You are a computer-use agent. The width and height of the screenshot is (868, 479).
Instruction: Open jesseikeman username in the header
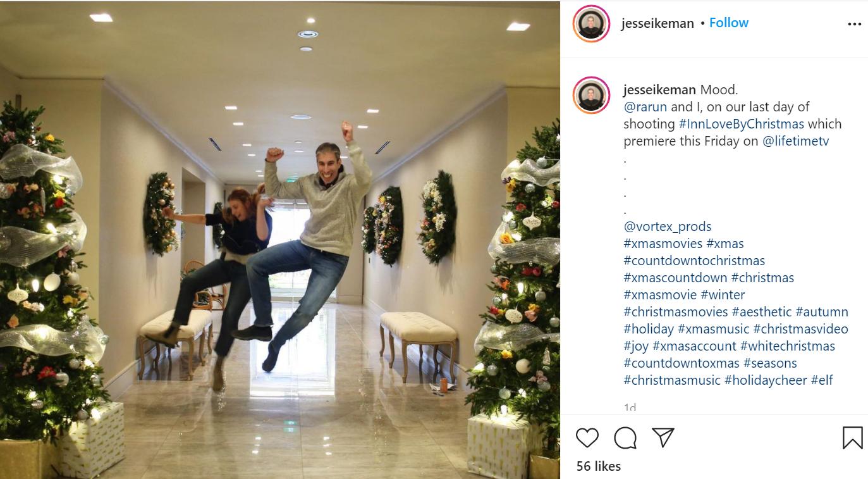tap(657, 23)
